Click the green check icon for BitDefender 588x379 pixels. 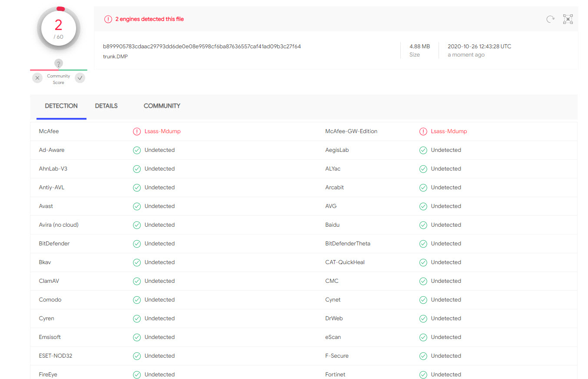pos(137,244)
